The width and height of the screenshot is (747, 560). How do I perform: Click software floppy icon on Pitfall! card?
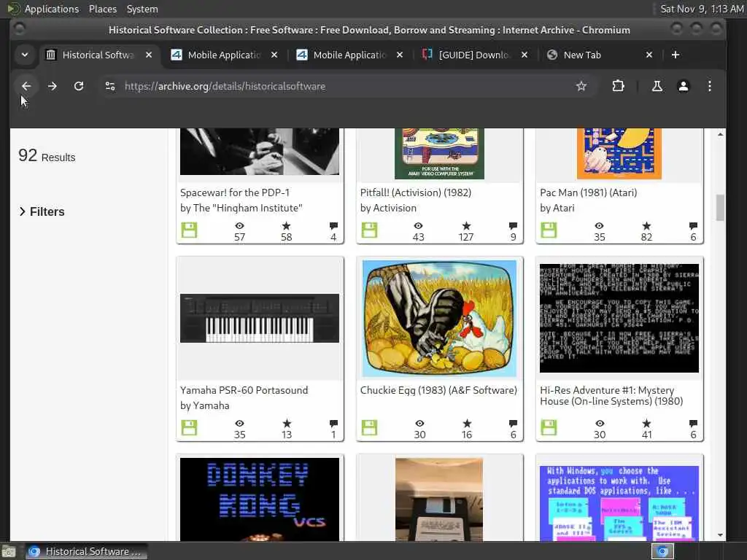point(369,230)
